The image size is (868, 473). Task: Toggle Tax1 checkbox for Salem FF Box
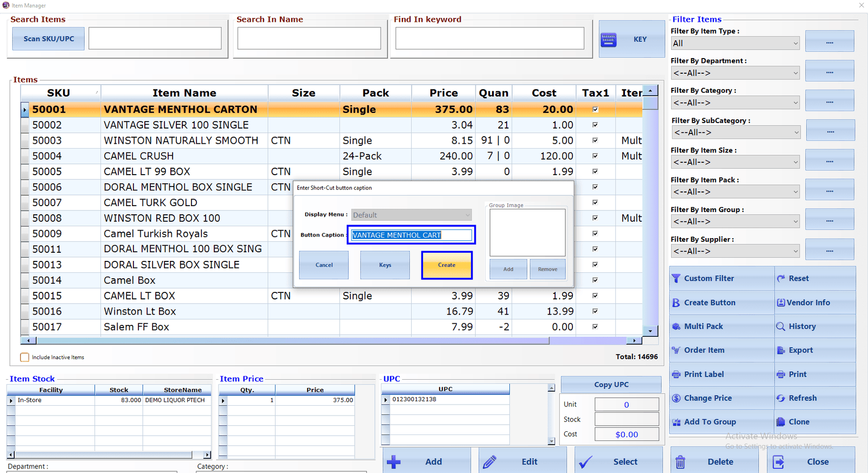[595, 327]
